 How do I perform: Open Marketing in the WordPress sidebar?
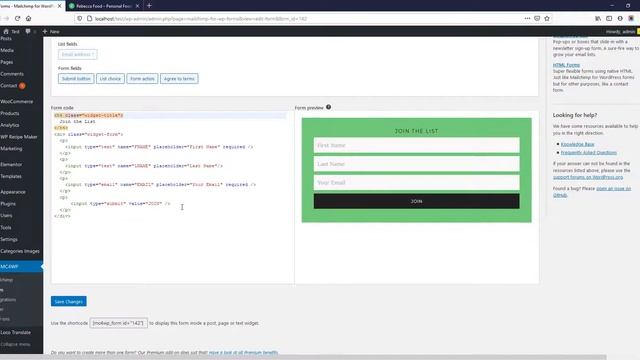(x=11, y=149)
